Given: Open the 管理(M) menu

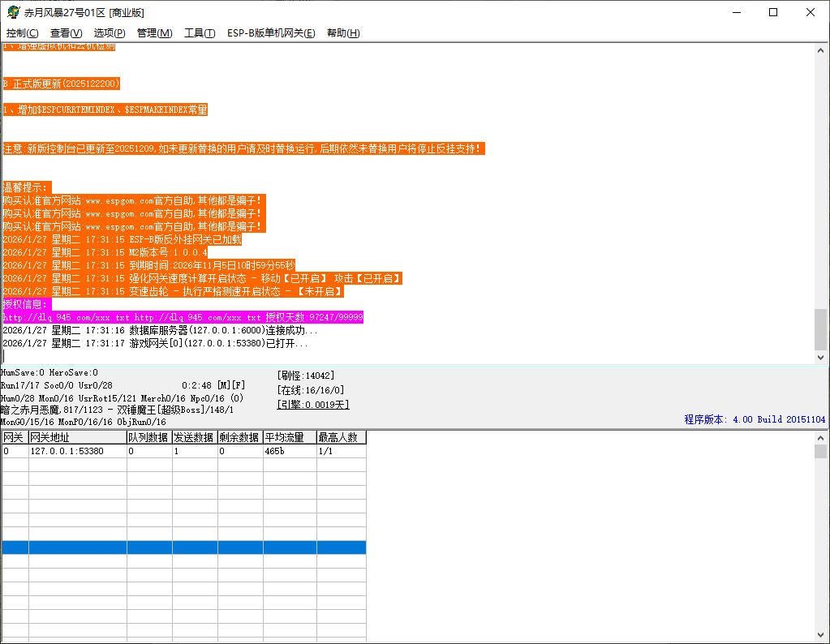Looking at the screenshot, I should tap(154, 33).
